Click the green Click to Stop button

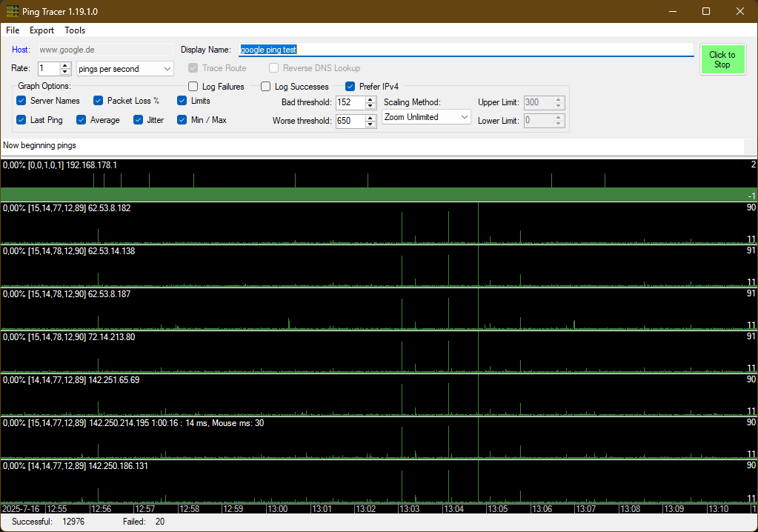tap(722, 59)
